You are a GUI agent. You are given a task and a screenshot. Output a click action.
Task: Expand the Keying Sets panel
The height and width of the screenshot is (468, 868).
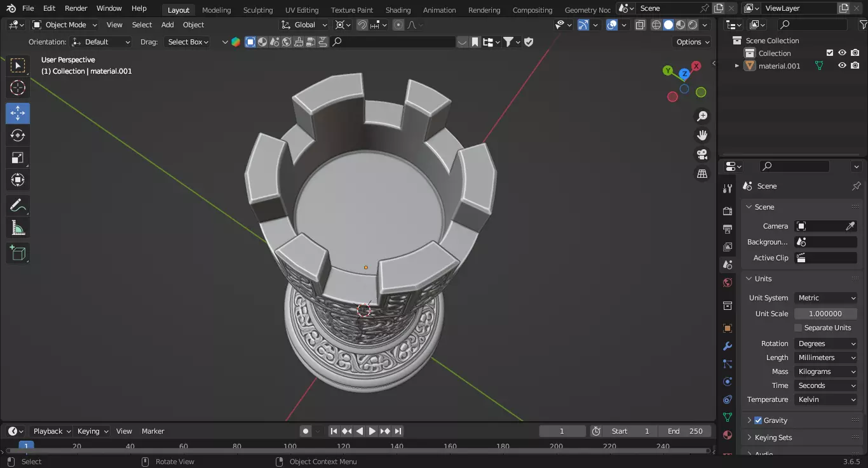[749, 438]
